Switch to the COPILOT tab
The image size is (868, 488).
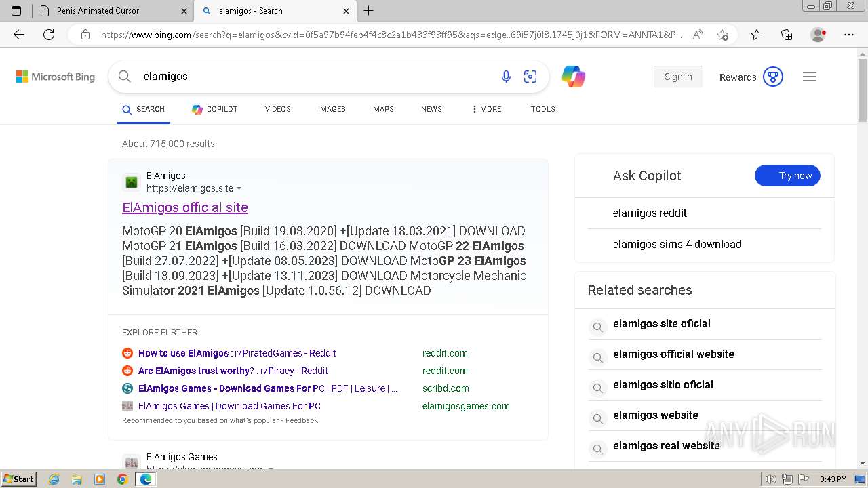(x=215, y=109)
